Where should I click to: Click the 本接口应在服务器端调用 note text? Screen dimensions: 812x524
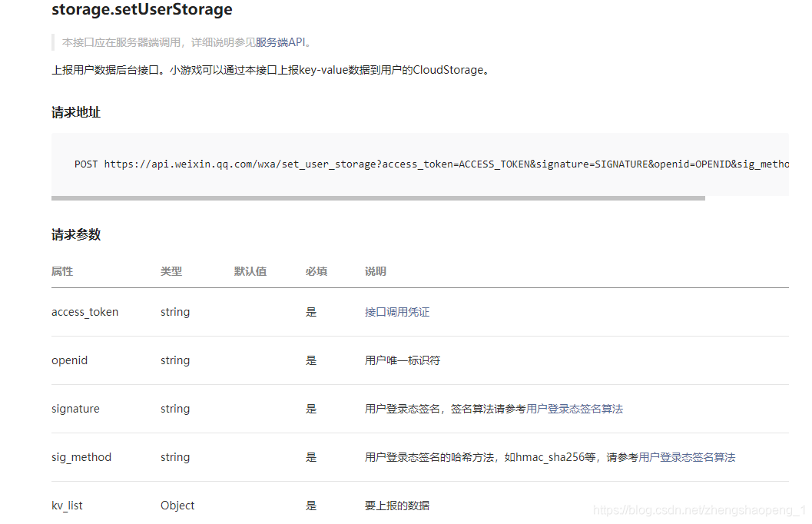[x=187, y=42]
